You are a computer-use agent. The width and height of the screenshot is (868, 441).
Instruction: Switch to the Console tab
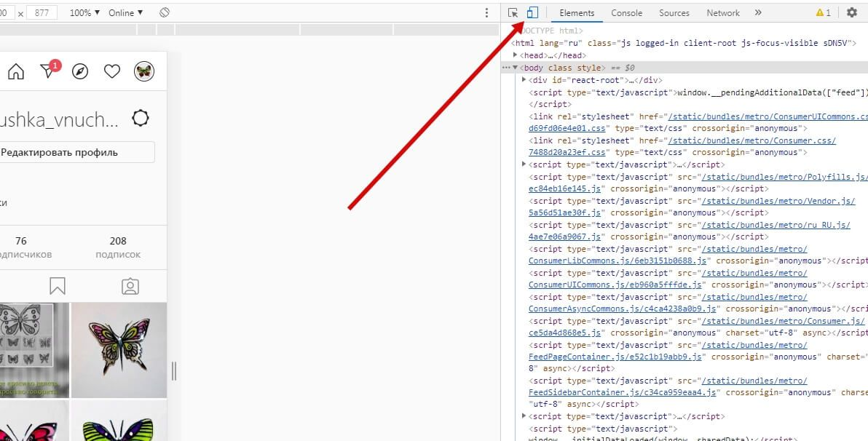click(x=627, y=12)
